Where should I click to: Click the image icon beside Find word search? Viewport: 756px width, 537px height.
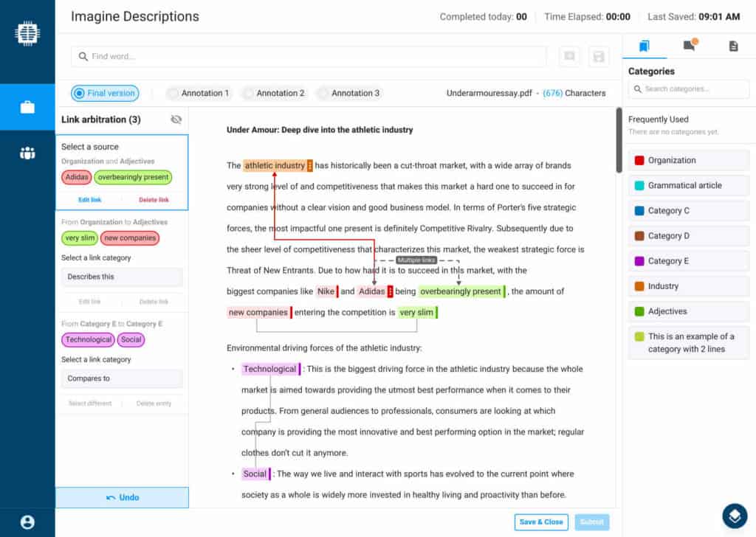(569, 56)
